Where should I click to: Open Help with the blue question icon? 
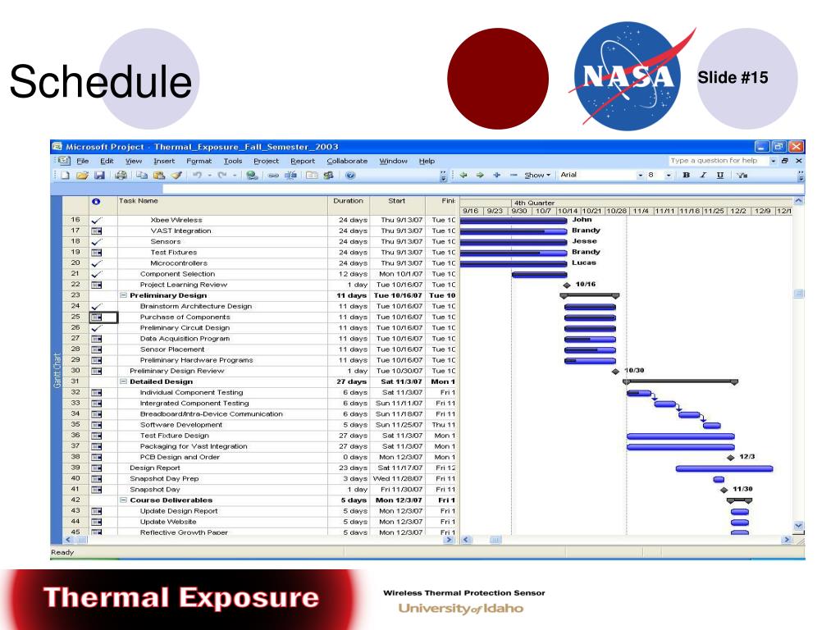pyautogui.click(x=350, y=176)
